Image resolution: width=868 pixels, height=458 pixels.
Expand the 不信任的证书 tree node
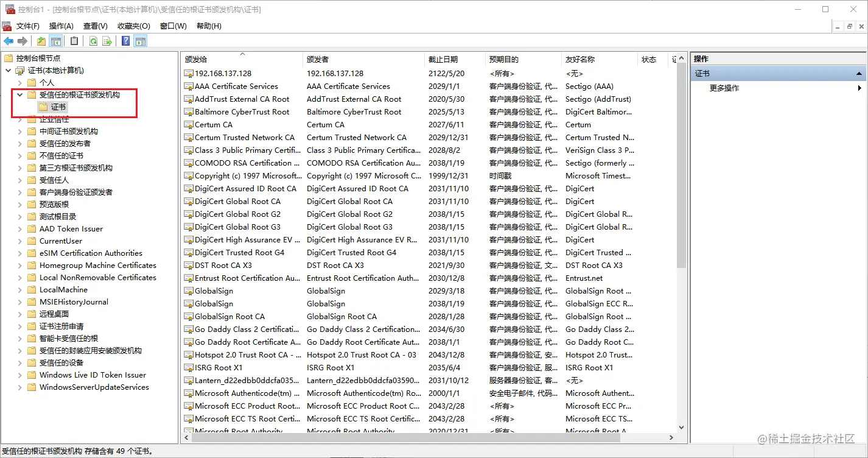coord(20,156)
